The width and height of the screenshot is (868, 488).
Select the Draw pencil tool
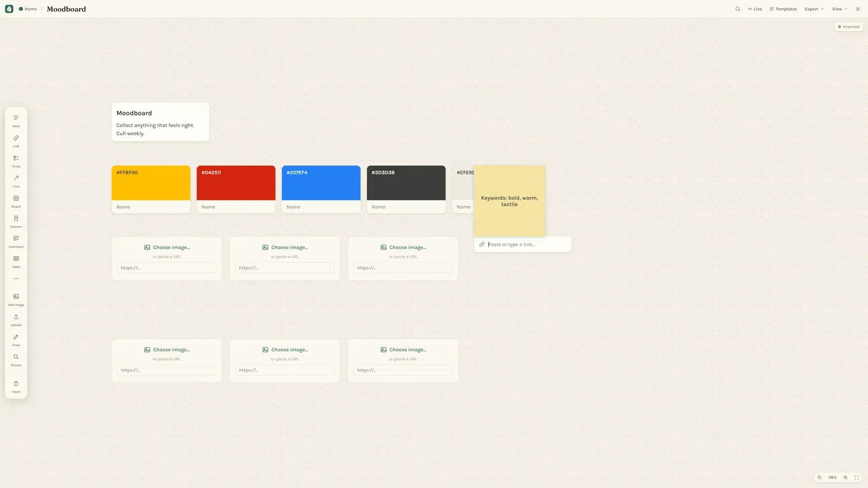(x=16, y=339)
